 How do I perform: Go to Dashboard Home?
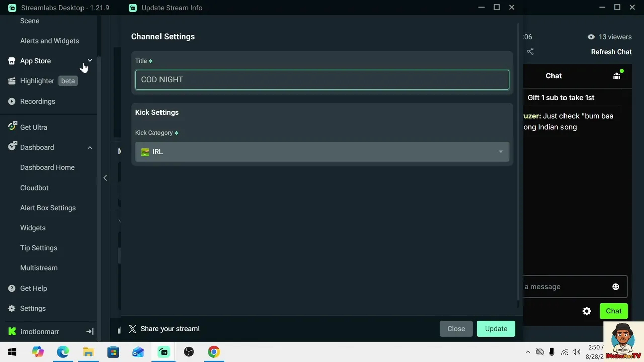coord(47,167)
